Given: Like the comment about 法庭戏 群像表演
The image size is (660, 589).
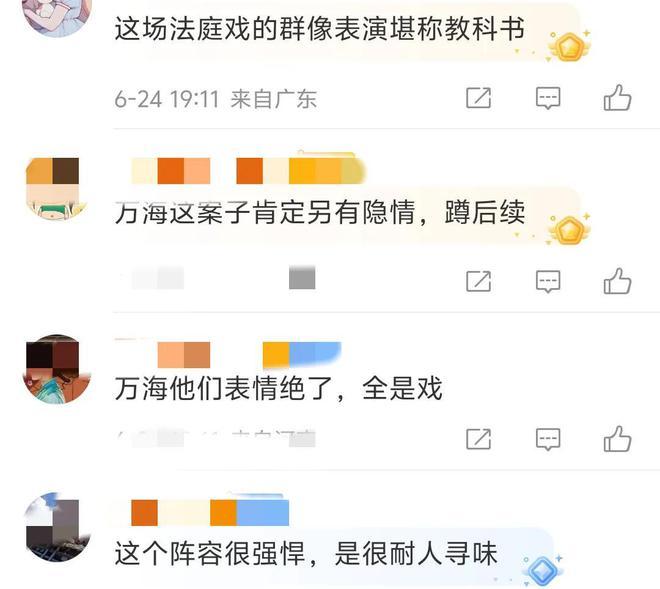Looking at the screenshot, I should point(617,98).
